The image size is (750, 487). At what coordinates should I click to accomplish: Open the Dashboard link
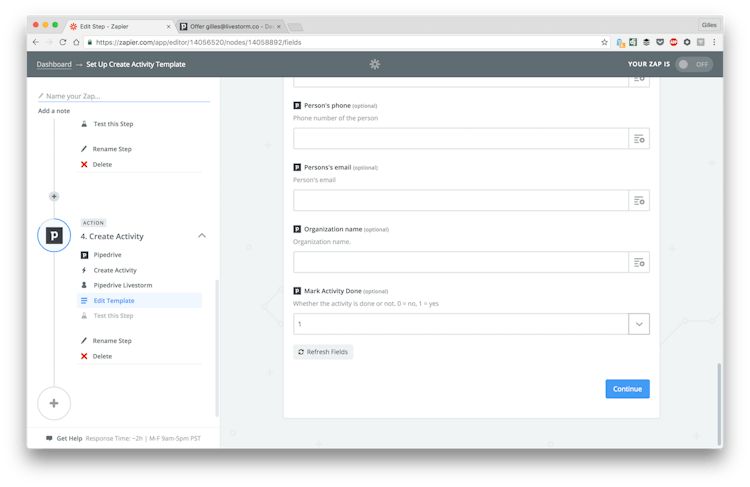click(54, 64)
